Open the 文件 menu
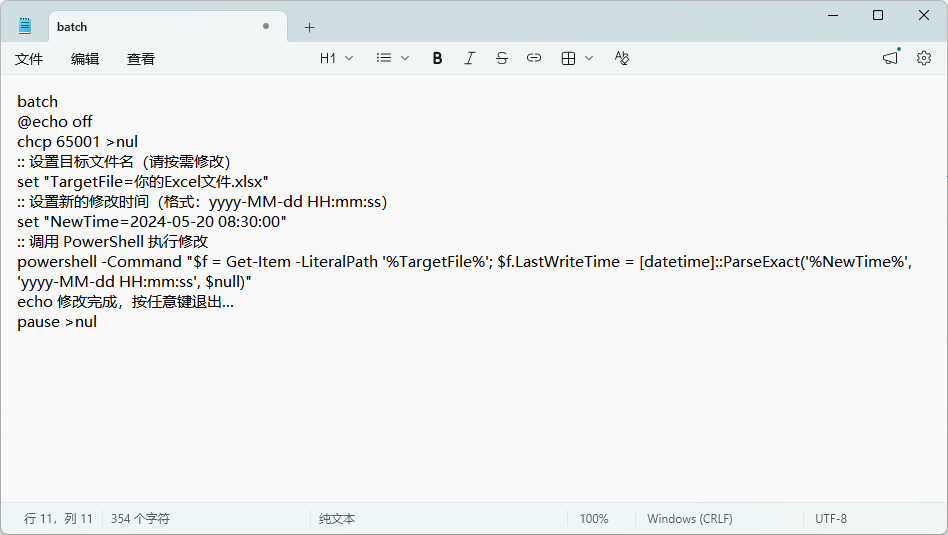 (29, 59)
